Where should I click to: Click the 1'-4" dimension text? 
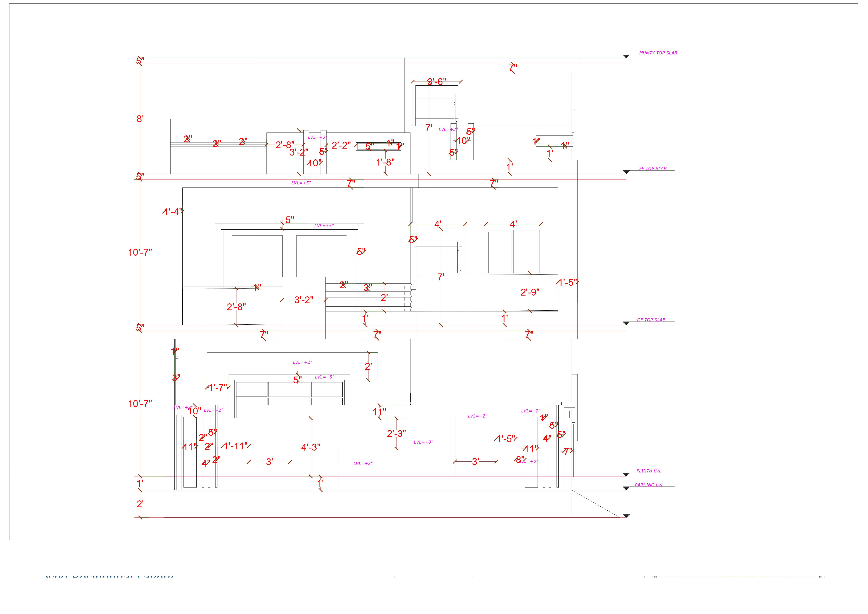173,212
